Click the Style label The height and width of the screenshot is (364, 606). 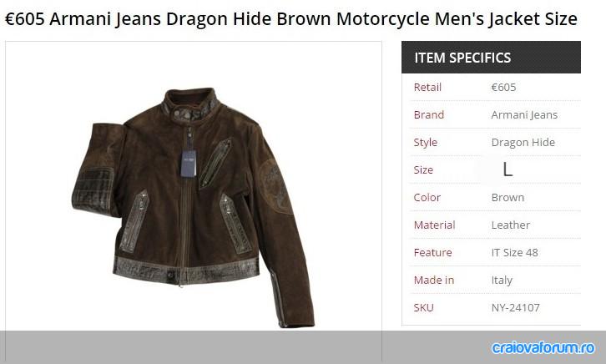tap(425, 143)
